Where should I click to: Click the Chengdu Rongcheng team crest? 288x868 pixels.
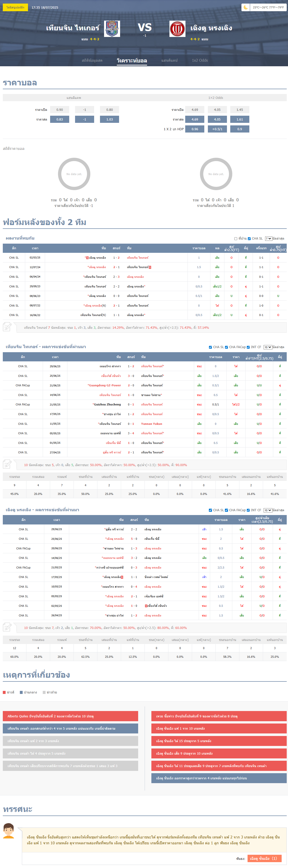click(x=177, y=29)
